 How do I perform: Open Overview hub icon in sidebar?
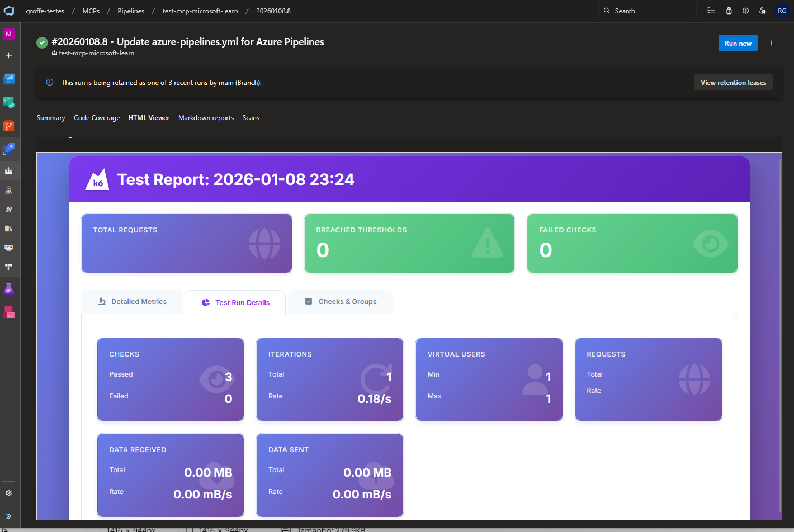click(8, 79)
